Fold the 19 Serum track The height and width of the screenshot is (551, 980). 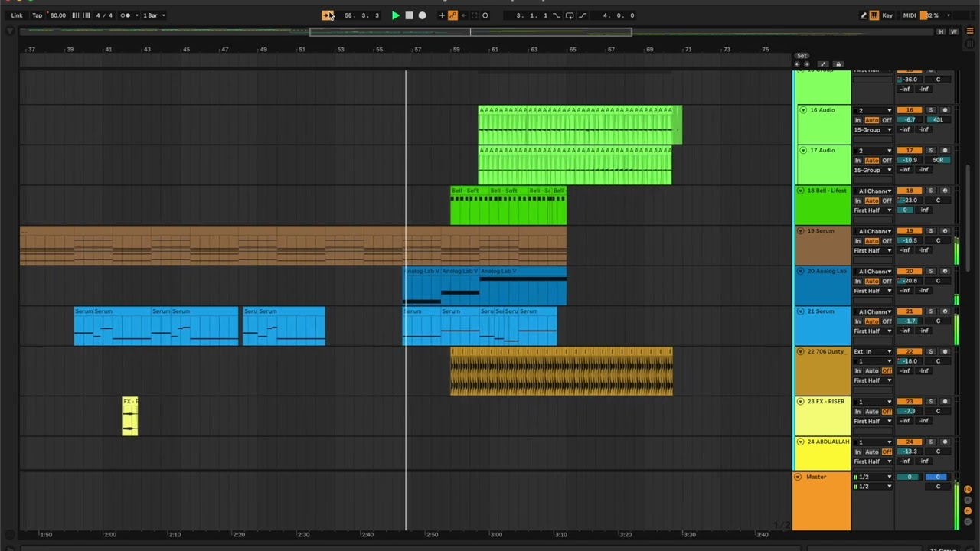(x=801, y=231)
